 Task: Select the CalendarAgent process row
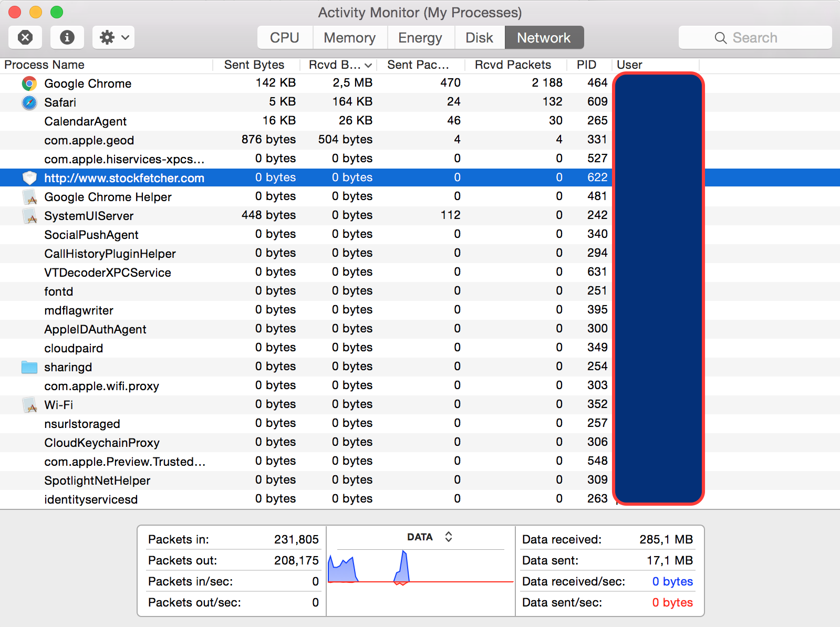pyautogui.click(x=420, y=121)
